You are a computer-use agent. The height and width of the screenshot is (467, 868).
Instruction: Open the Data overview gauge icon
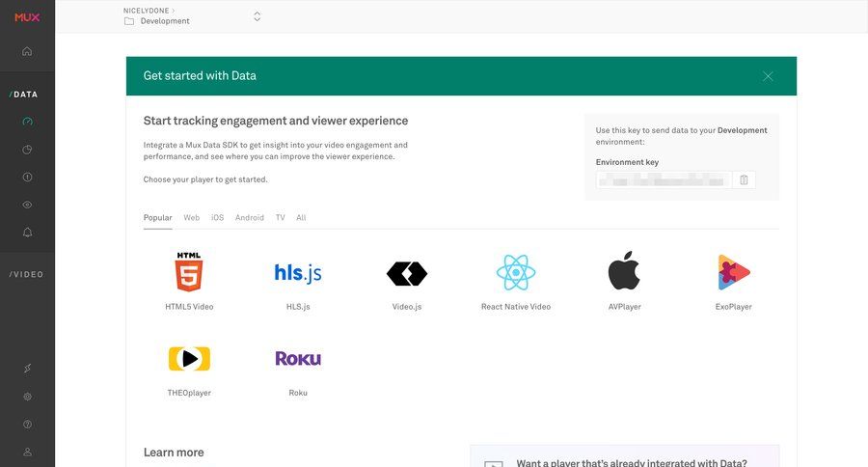coord(27,122)
